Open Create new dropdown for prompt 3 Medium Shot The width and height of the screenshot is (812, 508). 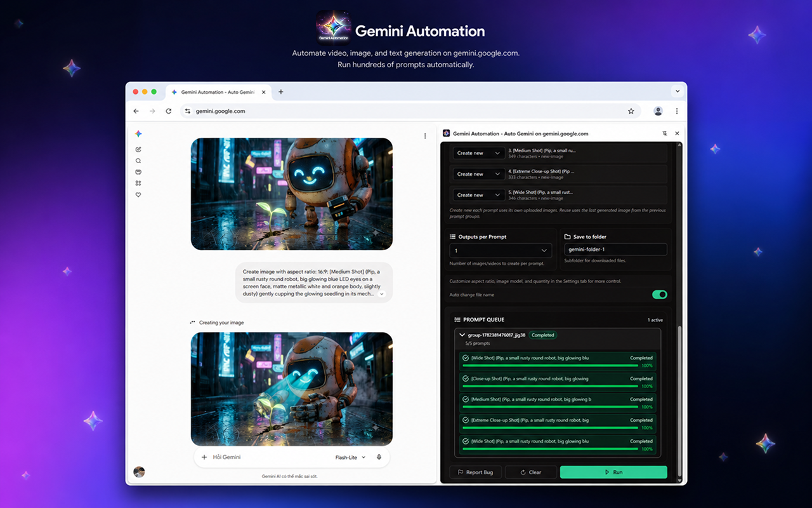click(x=479, y=153)
